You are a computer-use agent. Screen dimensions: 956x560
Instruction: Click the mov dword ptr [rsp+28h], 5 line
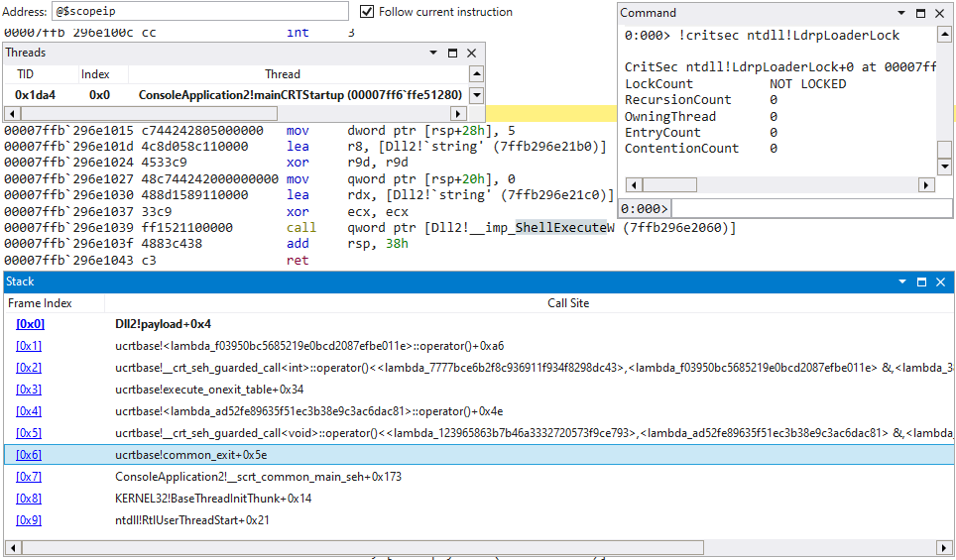point(259,131)
